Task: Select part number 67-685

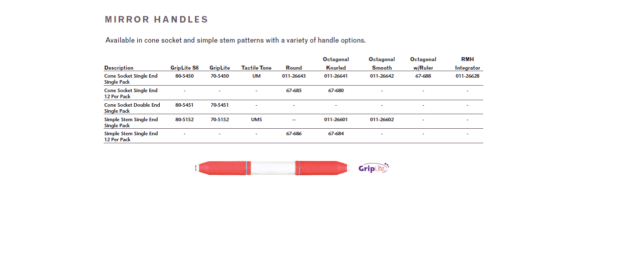Action: 294,91
